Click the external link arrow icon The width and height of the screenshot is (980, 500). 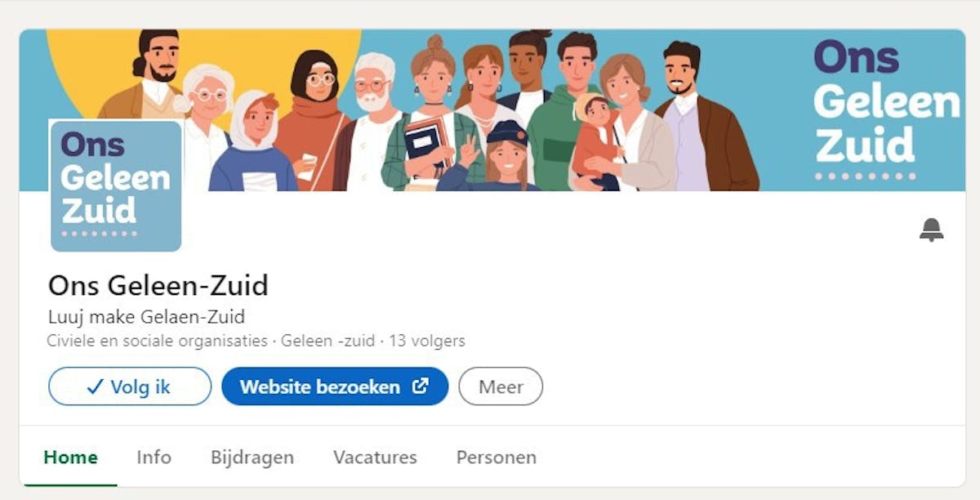[420, 386]
